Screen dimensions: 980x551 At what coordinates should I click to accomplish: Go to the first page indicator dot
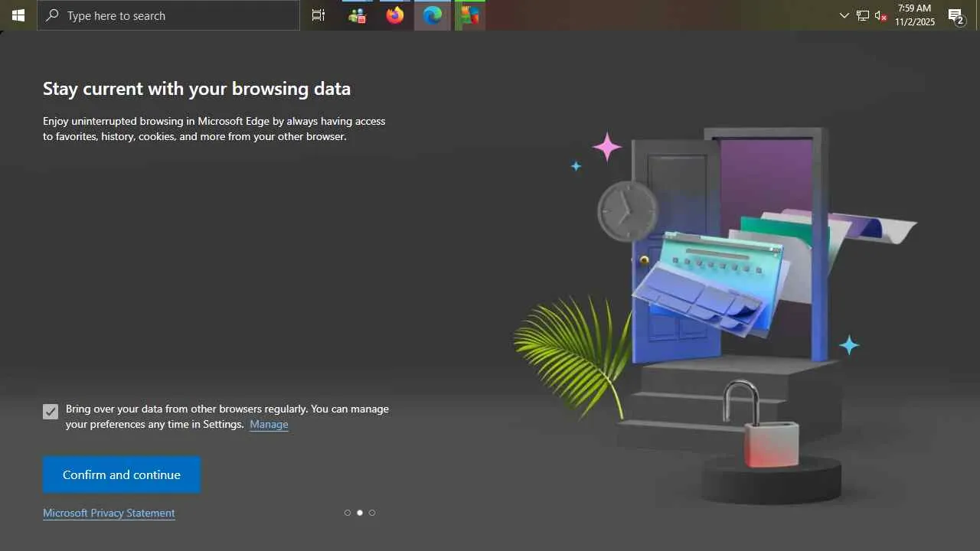pos(348,513)
